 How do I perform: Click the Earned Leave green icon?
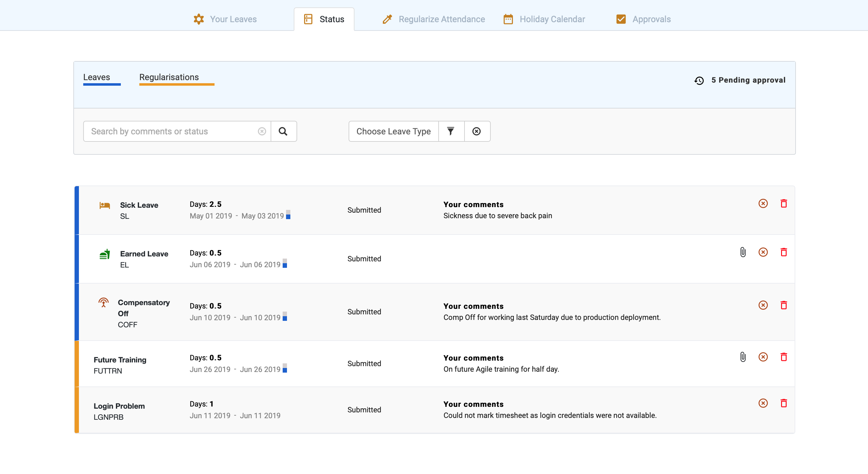(105, 254)
